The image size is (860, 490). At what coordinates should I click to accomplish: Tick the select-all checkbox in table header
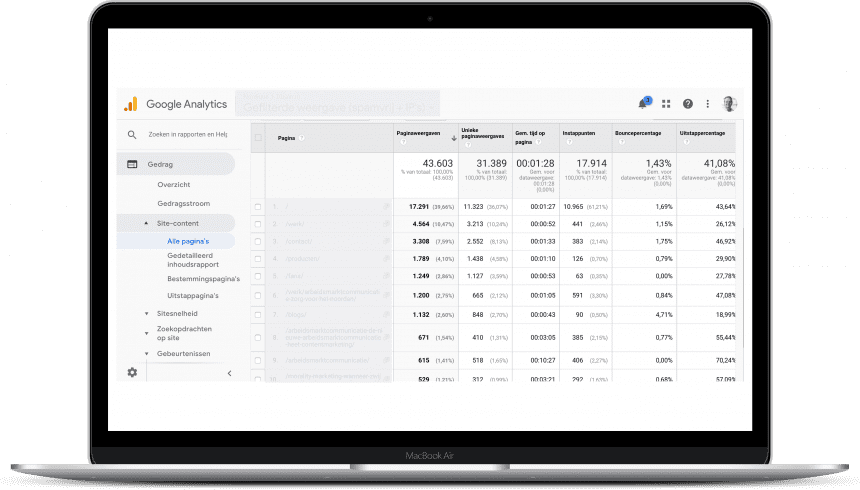click(x=258, y=138)
